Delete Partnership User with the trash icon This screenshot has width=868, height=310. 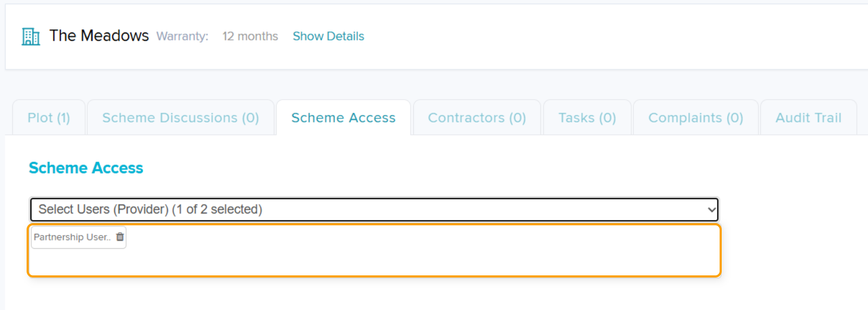click(120, 237)
